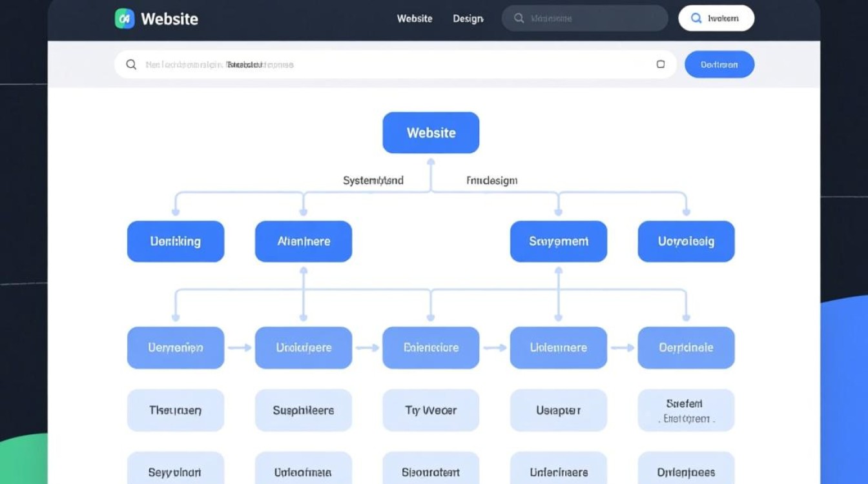Screen dimensions: 868x484
Task: Click the arrow between first two third-row nodes
Action: coord(239,348)
